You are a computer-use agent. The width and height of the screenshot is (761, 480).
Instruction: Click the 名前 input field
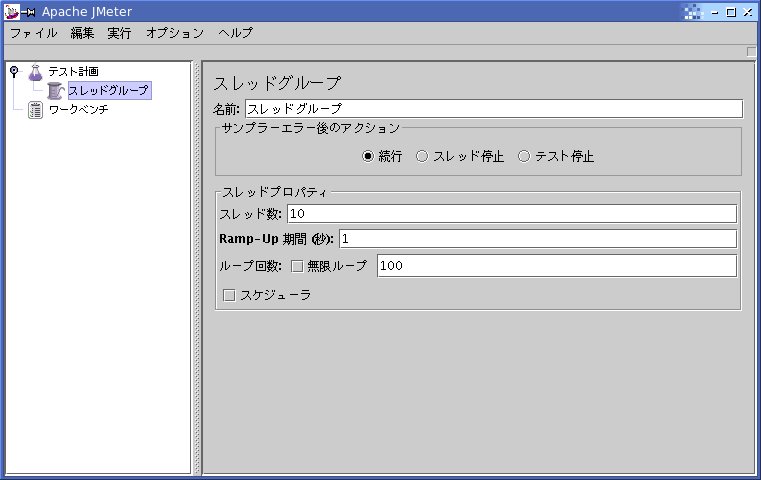[494, 109]
